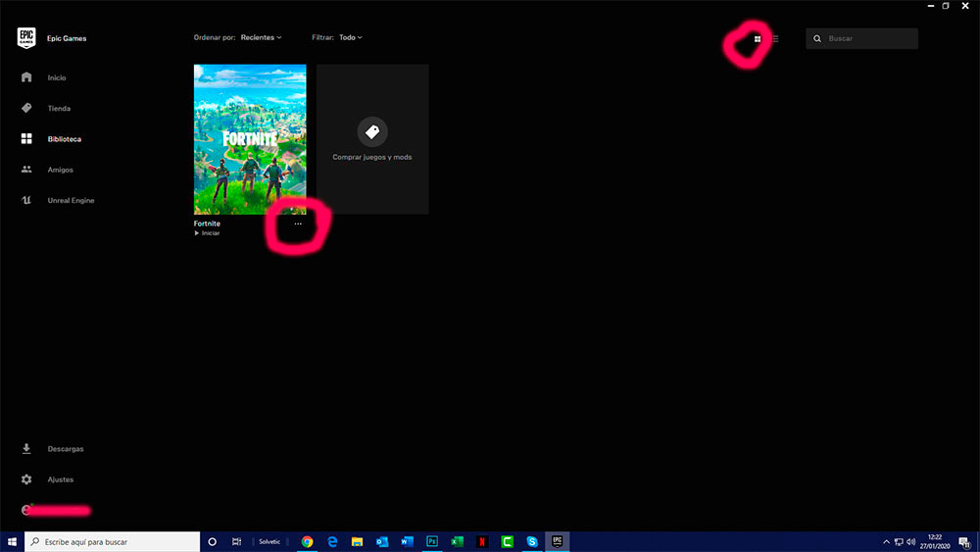
Task: Minimize the Epic Games window
Action: [931, 6]
